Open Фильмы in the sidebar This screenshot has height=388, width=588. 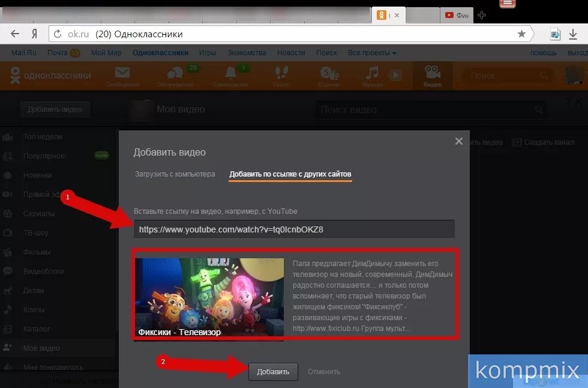pyautogui.click(x=37, y=252)
